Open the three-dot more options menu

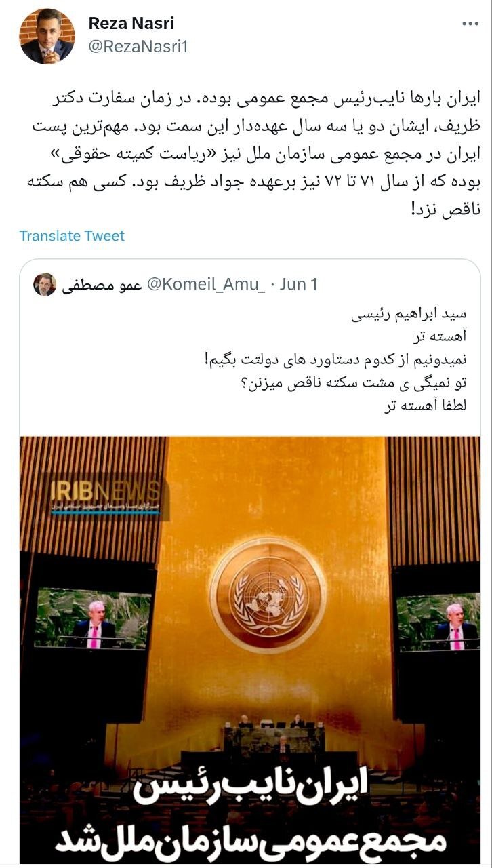(x=470, y=24)
